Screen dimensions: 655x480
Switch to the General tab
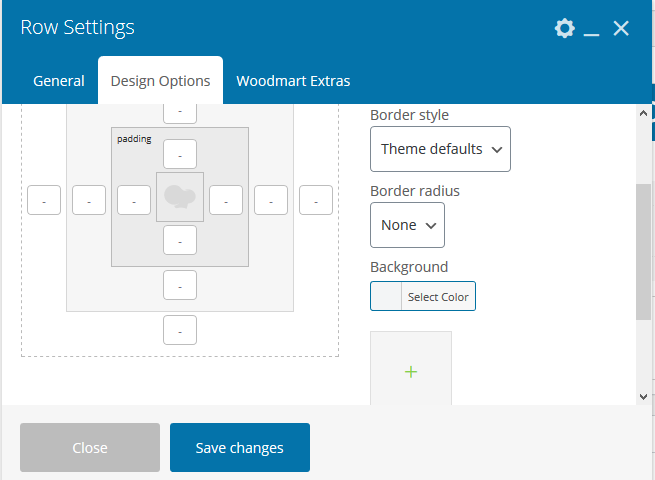[59, 81]
